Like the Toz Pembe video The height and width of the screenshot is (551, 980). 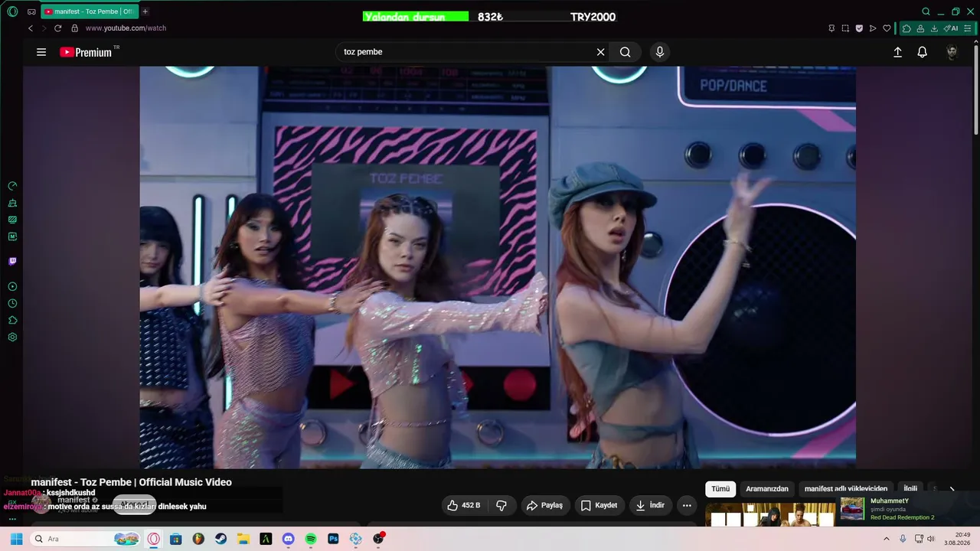coord(464,505)
